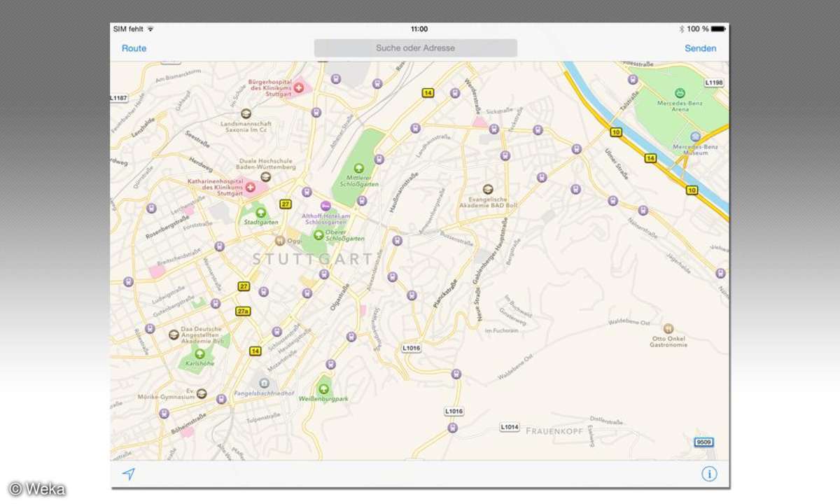Select the Mittlerer Schloßgarten park icon
Viewport: 840px width, 504px height.
pyautogui.click(x=358, y=167)
